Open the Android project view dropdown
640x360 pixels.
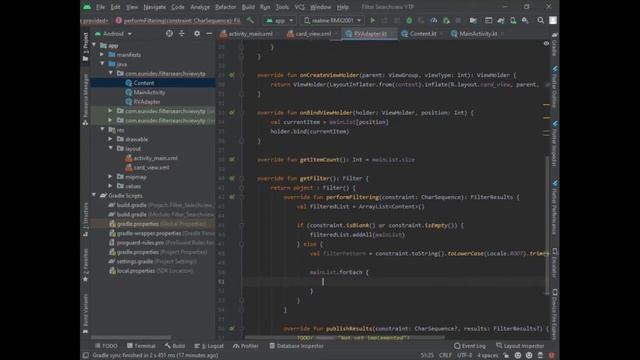click(x=113, y=34)
